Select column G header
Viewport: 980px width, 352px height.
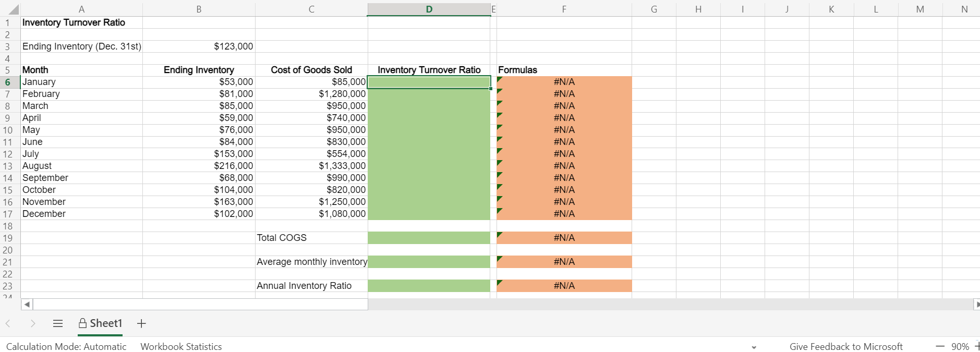pos(654,9)
